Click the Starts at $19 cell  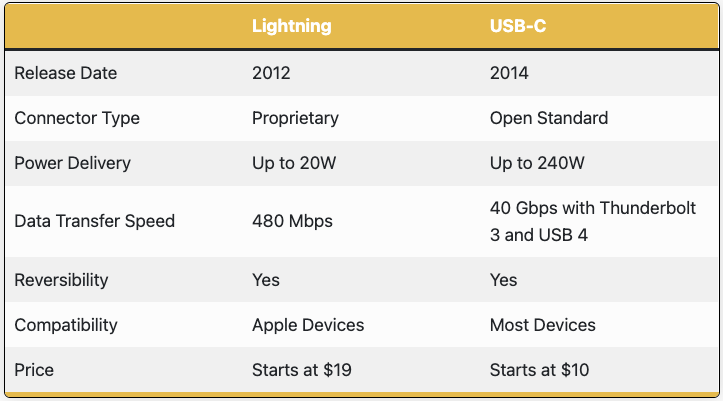click(x=301, y=370)
